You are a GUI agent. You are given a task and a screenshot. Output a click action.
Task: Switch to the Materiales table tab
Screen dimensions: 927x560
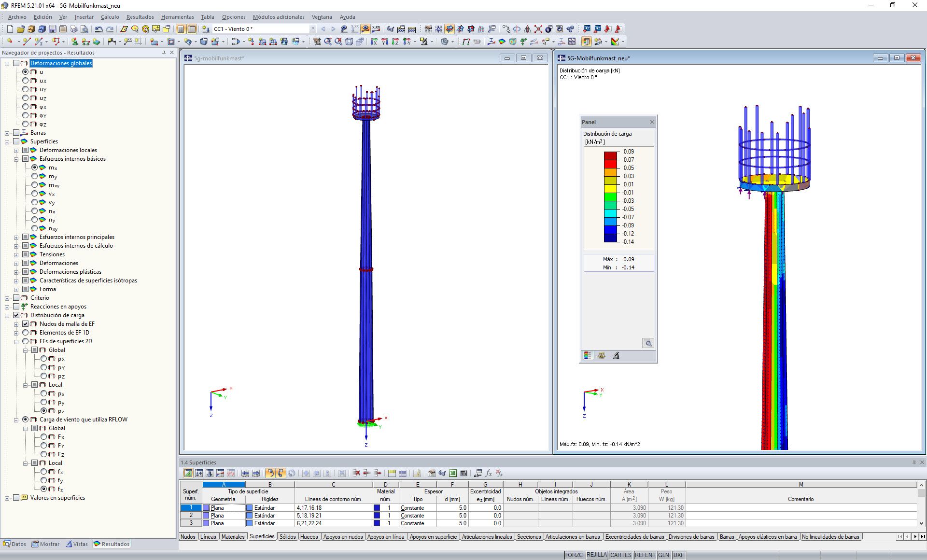[x=233, y=537]
